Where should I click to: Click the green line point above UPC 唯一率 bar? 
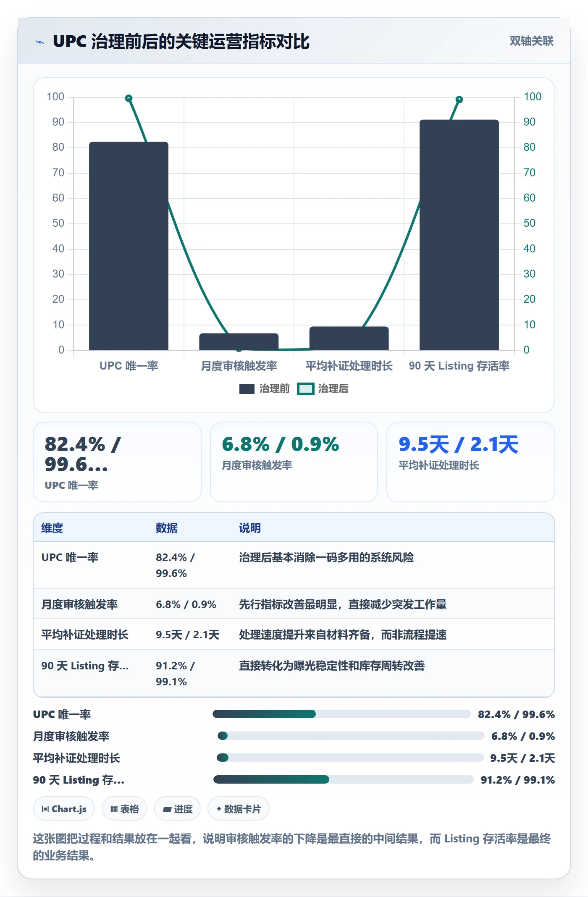[x=129, y=98]
